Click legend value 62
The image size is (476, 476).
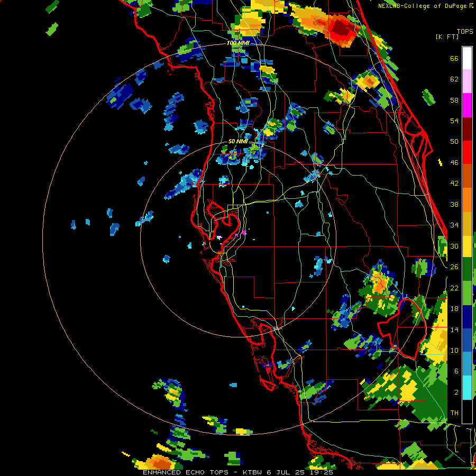click(x=454, y=79)
